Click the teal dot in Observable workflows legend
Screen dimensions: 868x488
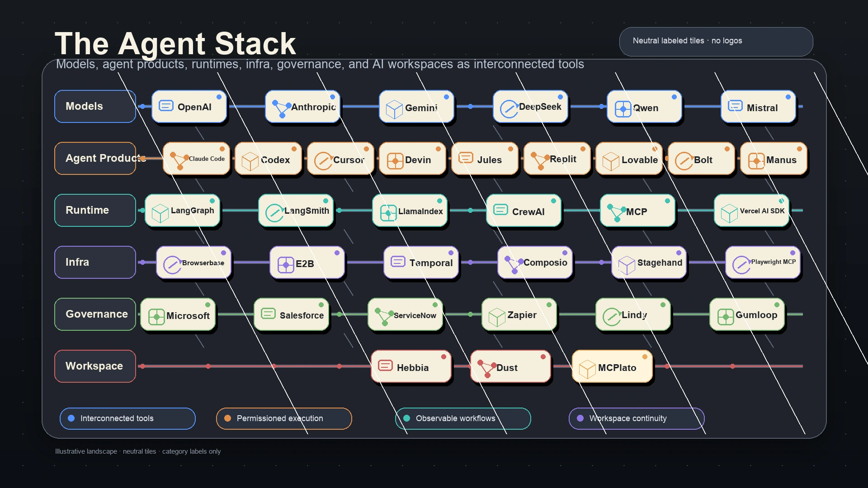[406, 418]
